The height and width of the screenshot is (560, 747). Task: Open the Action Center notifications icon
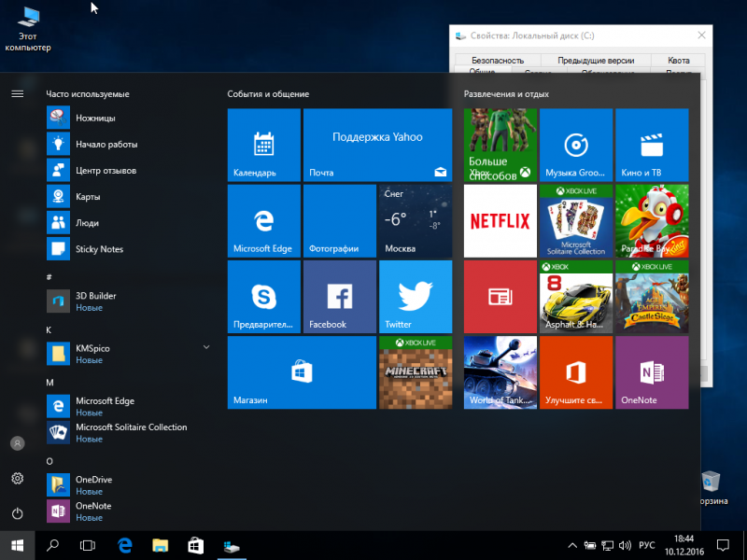coord(723,545)
